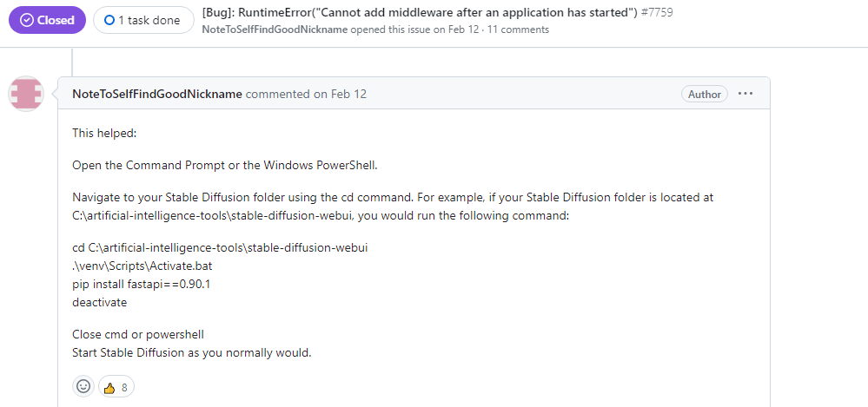Click issue number #7759

(657, 13)
